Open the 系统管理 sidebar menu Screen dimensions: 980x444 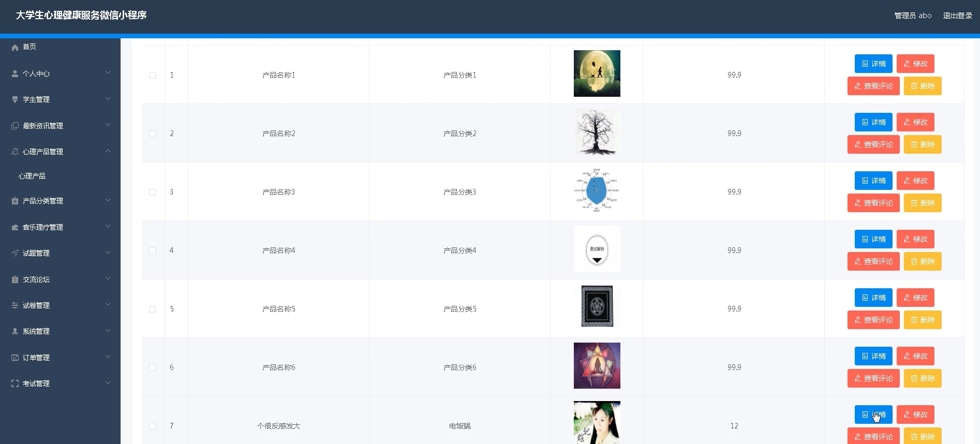(x=36, y=331)
